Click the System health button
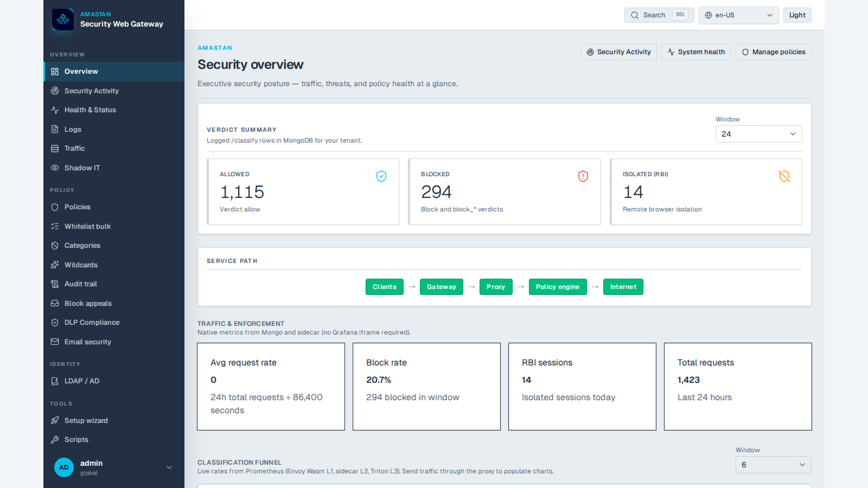The height and width of the screenshot is (488, 868). tap(696, 52)
